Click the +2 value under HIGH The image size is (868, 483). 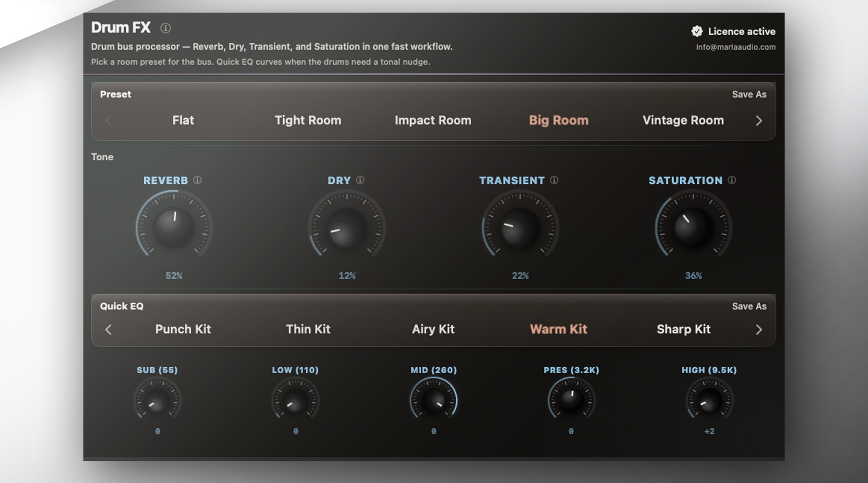(x=709, y=431)
